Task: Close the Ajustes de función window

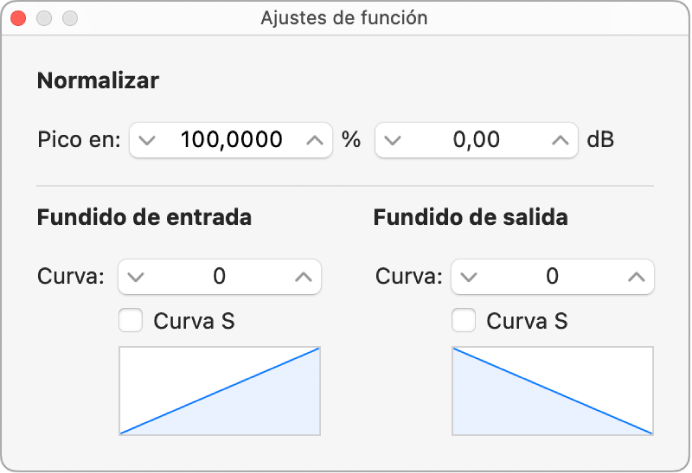Action: pos(19,18)
